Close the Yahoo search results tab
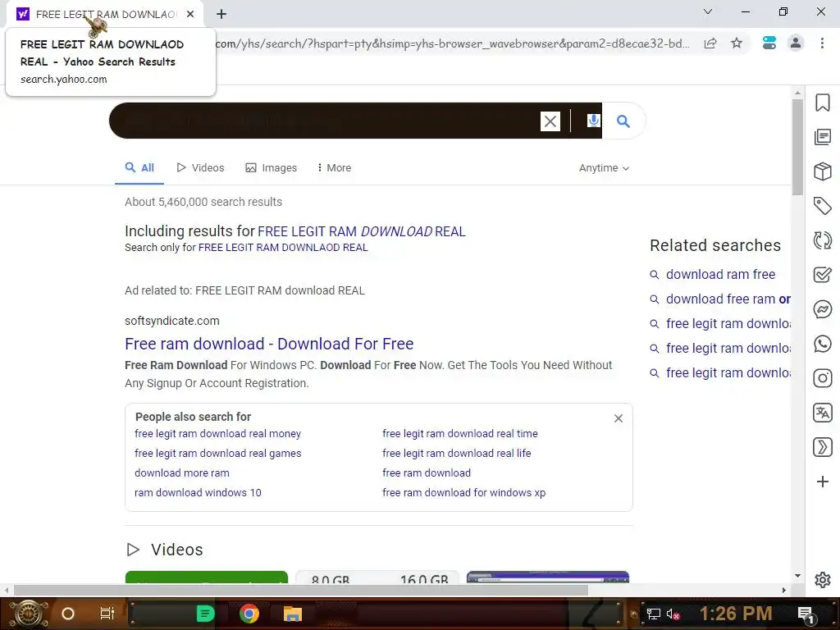This screenshot has width=840, height=630. (x=190, y=14)
